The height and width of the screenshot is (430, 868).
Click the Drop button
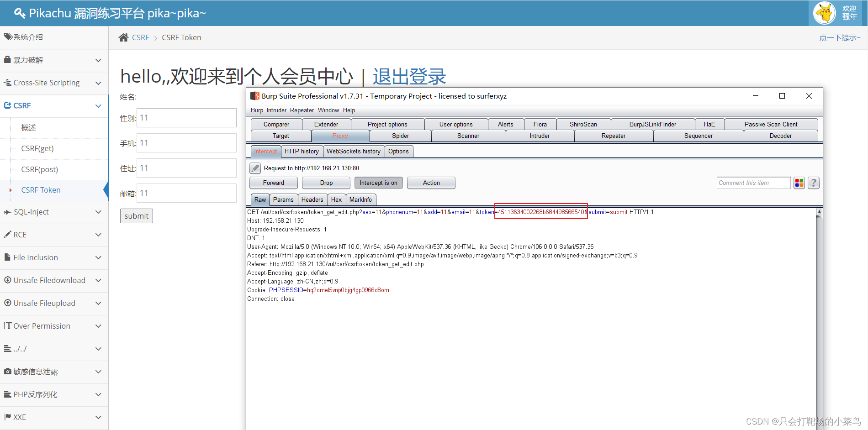326,183
